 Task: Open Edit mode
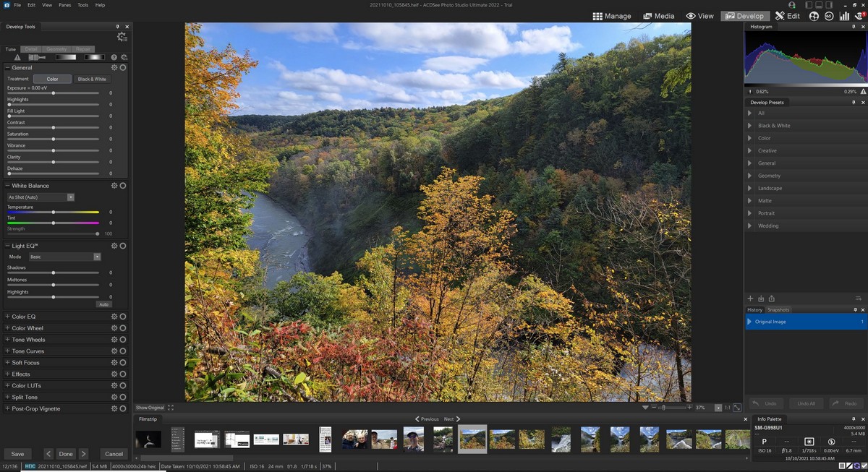click(787, 16)
